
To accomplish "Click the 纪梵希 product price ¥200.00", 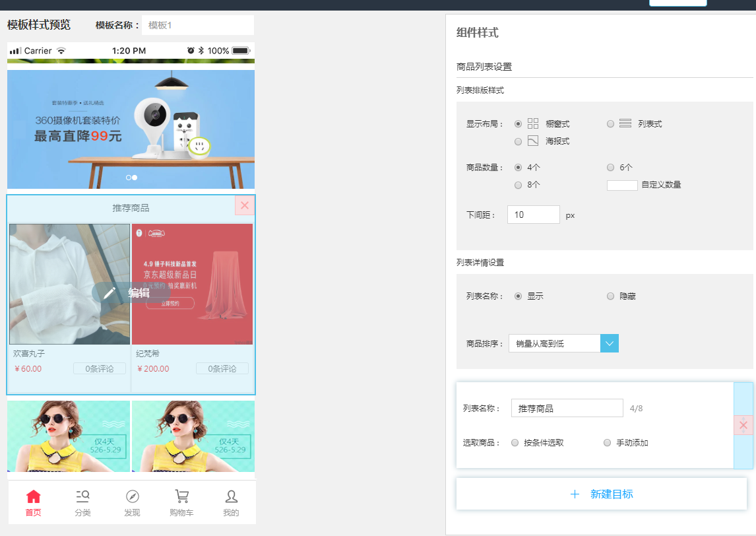I will click(152, 369).
